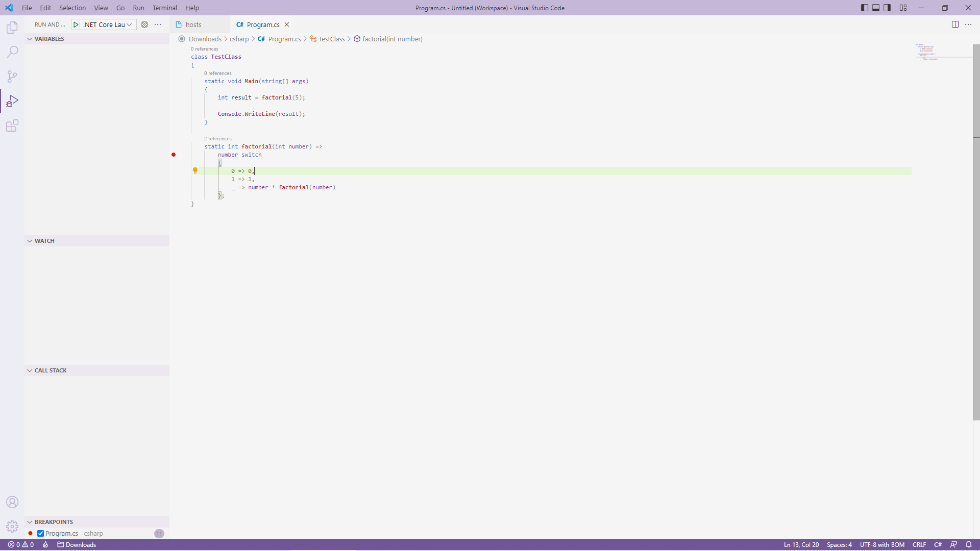The image size is (980, 551).
Task: Open the Explorer view icon
Action: click(12, 28)
